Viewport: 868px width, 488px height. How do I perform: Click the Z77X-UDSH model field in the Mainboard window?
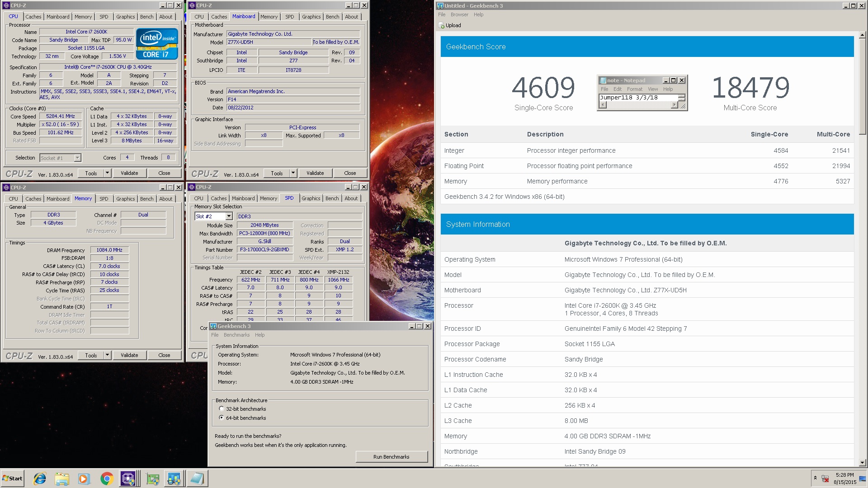coord(269,42)
